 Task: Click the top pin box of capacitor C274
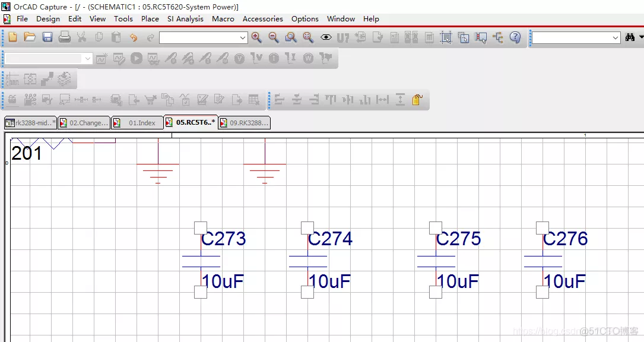307,228
